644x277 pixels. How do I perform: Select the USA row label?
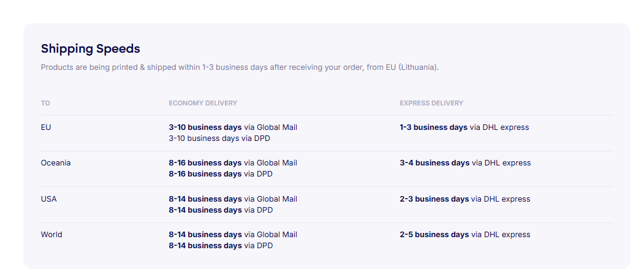[x=49, y=199]
